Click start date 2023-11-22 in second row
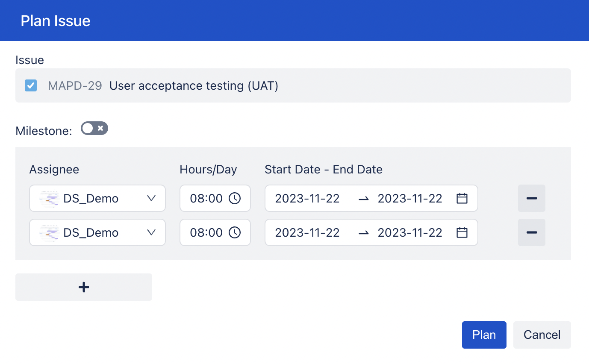 pyautogui.click(x=307, y=232)
